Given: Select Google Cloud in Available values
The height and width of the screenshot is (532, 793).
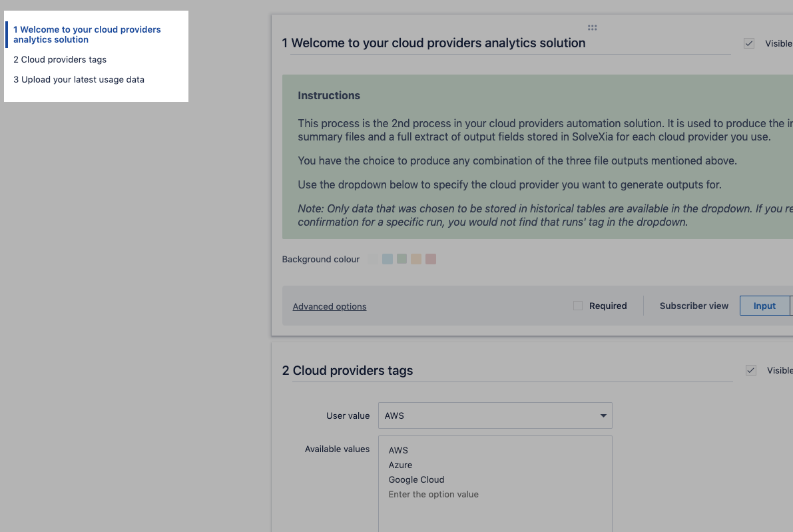Looking at the screenshot, I should pos(416,479).
